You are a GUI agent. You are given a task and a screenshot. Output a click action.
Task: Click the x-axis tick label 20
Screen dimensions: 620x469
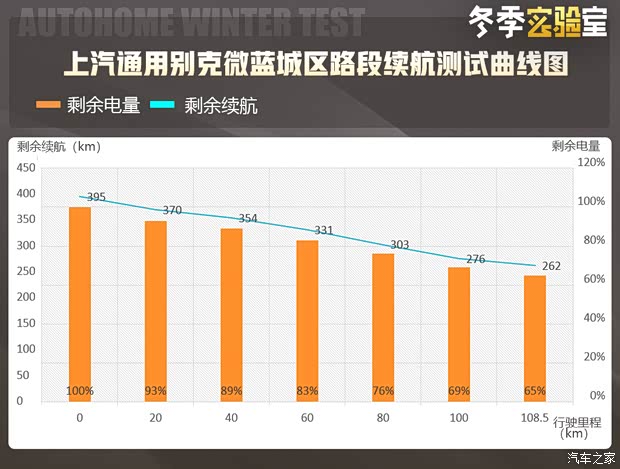click(x=156, y=418)
